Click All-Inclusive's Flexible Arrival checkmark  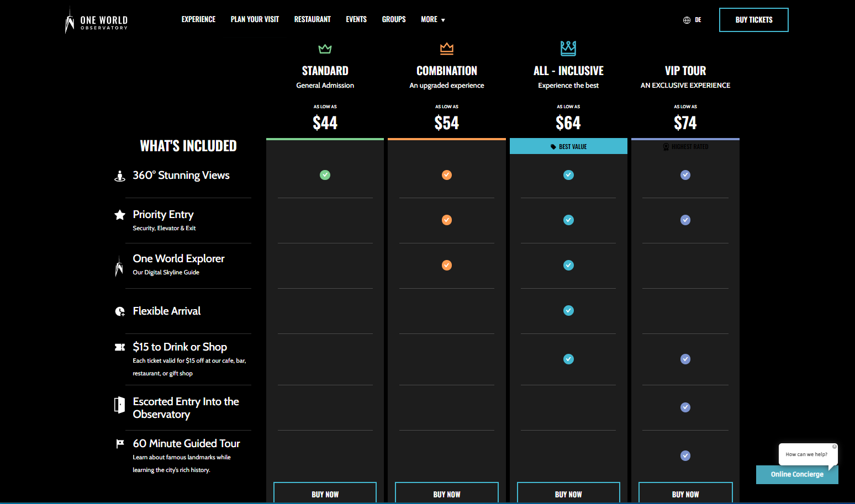tap(568, 311)
